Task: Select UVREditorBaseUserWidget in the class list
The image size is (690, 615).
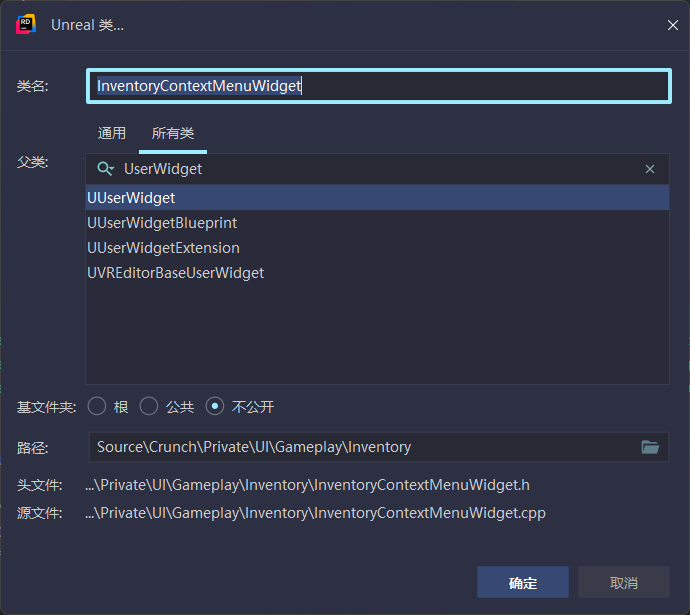Action: [x=378, y=273]
